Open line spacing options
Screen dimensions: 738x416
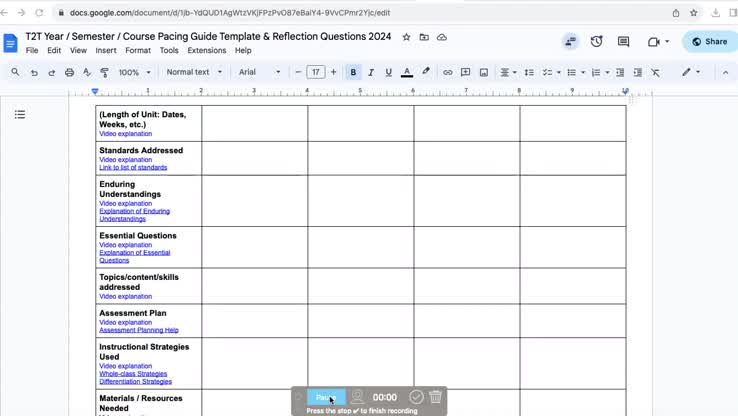pyautogui.click(x=529, y=72)
